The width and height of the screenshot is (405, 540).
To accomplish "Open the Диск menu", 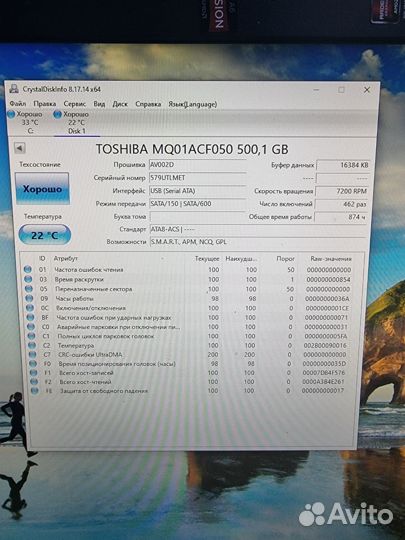I will (x=120, y=104).
